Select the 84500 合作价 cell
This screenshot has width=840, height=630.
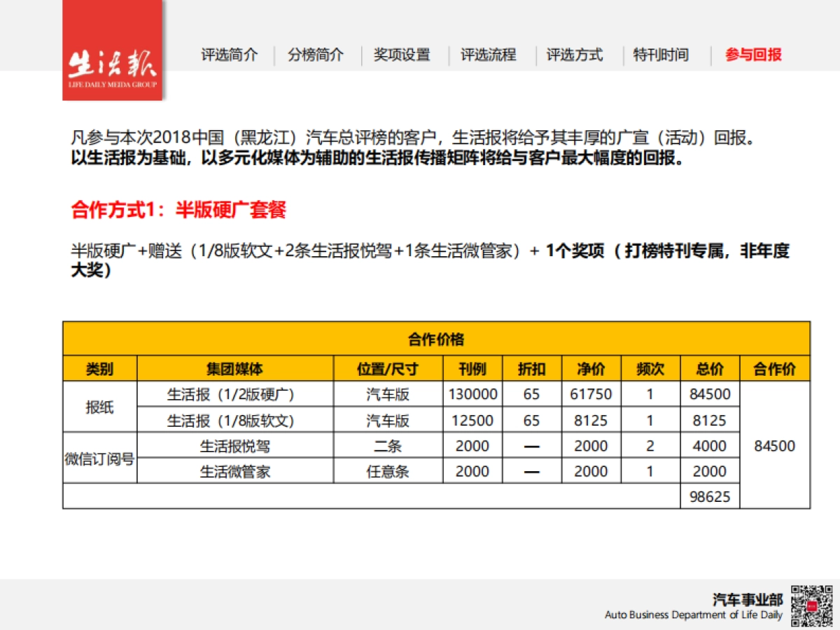tap(773, 445)
